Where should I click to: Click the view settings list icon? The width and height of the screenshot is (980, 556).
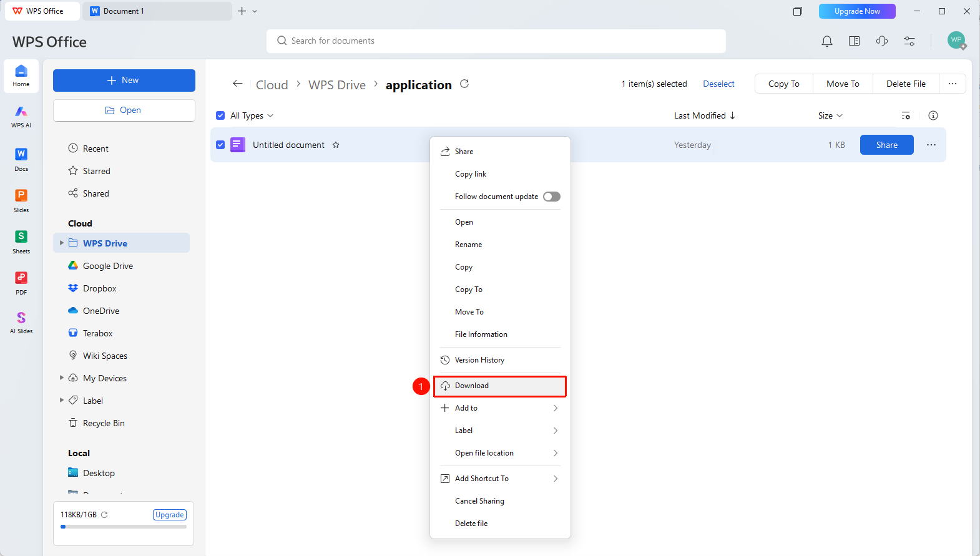click(x=906, y=115)
